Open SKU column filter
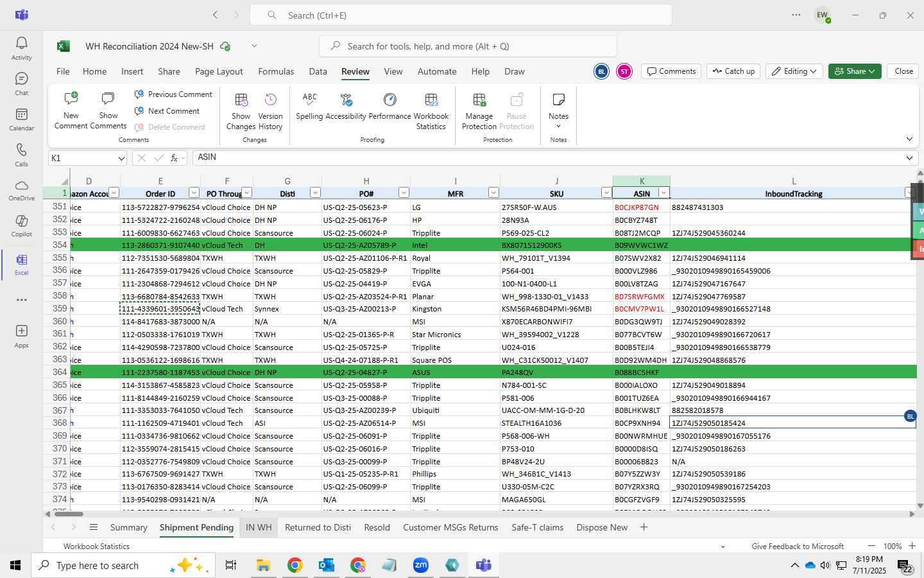Image resolution: width=924 pixels, height=578 pixels. click(606, 193)
